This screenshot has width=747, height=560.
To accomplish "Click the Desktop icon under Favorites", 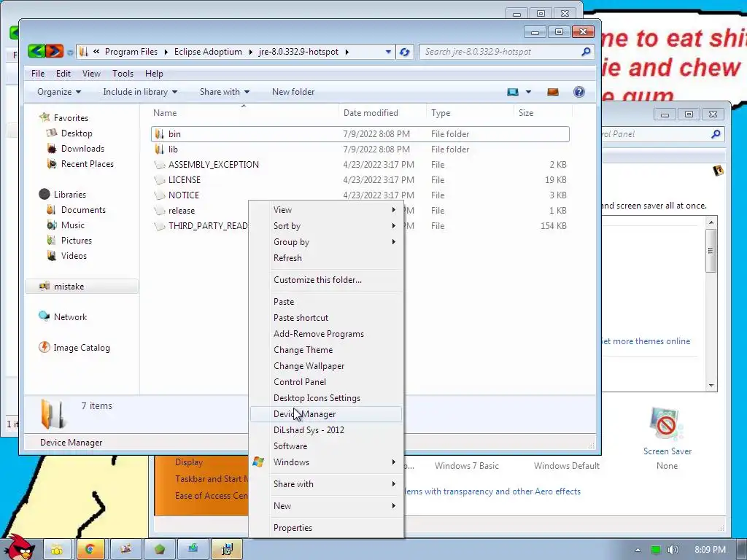I will 52,133.
